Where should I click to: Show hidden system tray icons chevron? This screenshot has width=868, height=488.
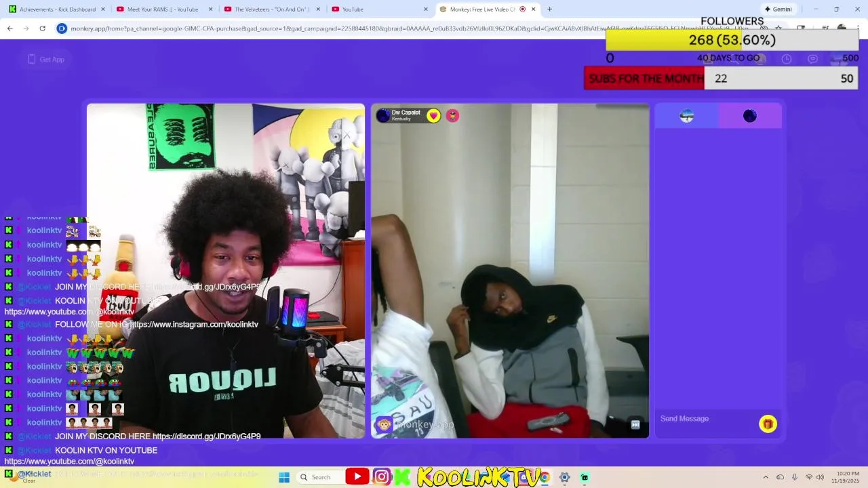tap(766, 477)
